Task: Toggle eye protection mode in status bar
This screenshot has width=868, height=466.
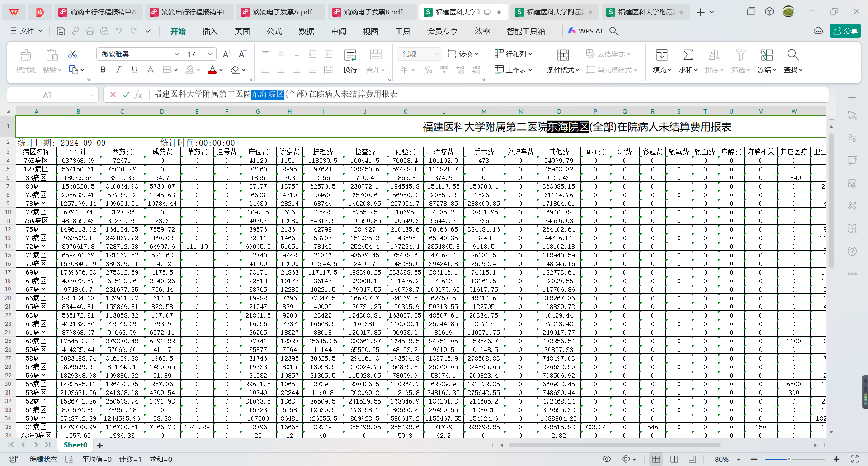Action: pyautogui.click(x=607, y=459)
